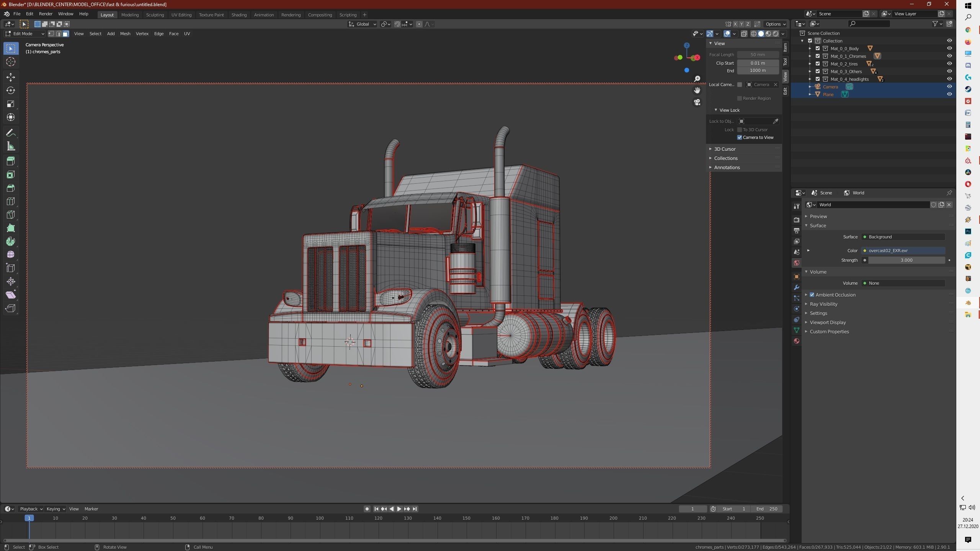Open the UV Editing workspace tab
Image resolution: width=980 pixels, height=551 pixels.
click(x=181, y=15)
